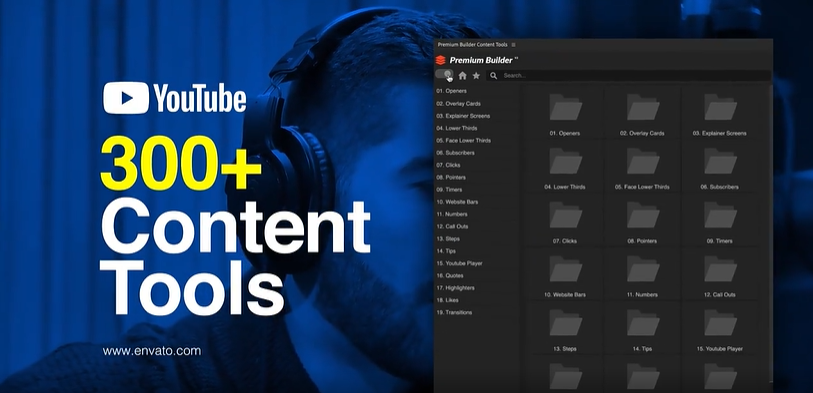This screenshot has width=813, height=393.
Task: Open the 01. Openers folder thumbnail
Action: point(565,108)
